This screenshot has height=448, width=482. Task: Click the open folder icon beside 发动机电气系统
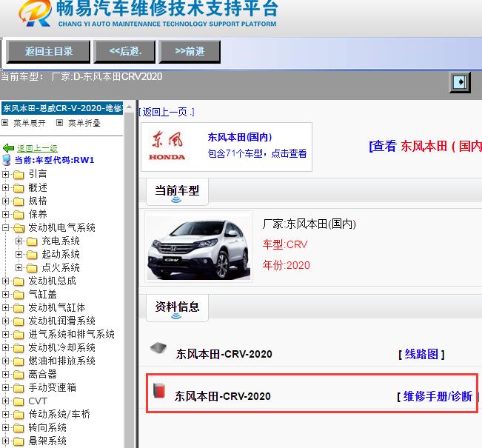point(19,228)
